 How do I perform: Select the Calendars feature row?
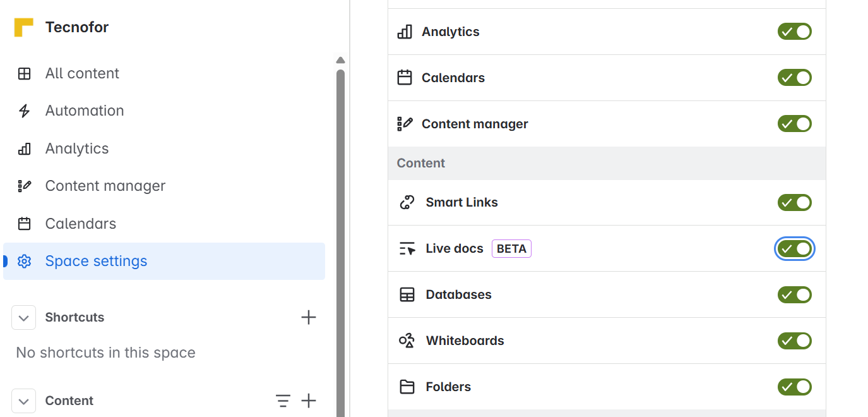(453, 77)
